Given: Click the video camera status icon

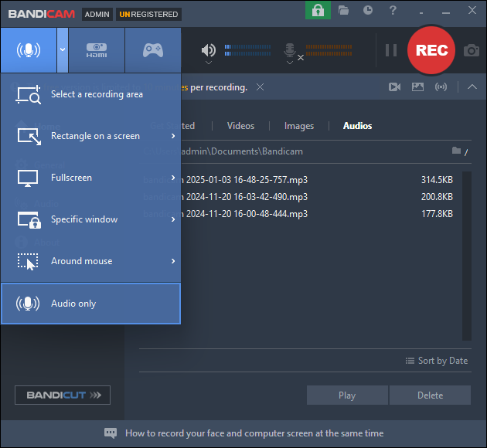Looking at the screenshot, I should point(395,87).
